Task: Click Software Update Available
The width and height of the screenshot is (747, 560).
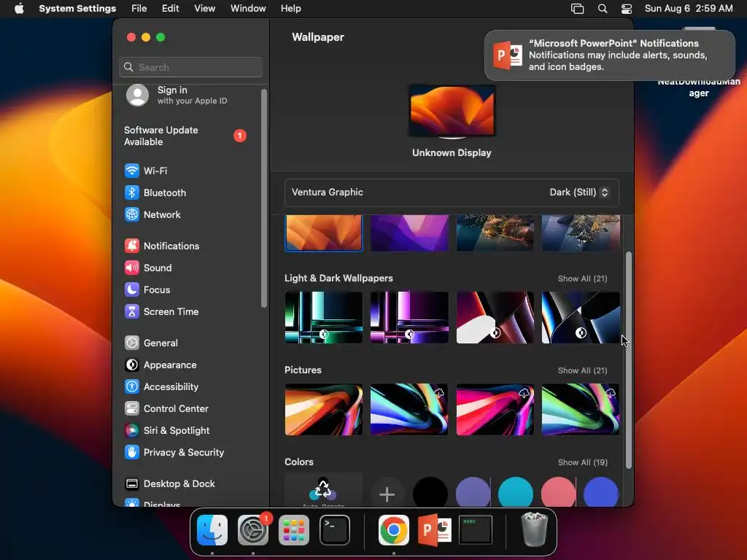Action: (185, 136)
